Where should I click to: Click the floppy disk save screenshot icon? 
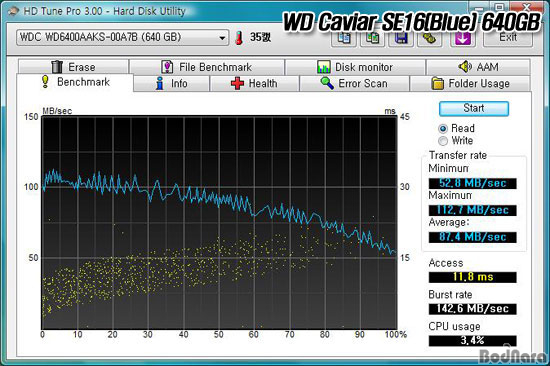401,38
